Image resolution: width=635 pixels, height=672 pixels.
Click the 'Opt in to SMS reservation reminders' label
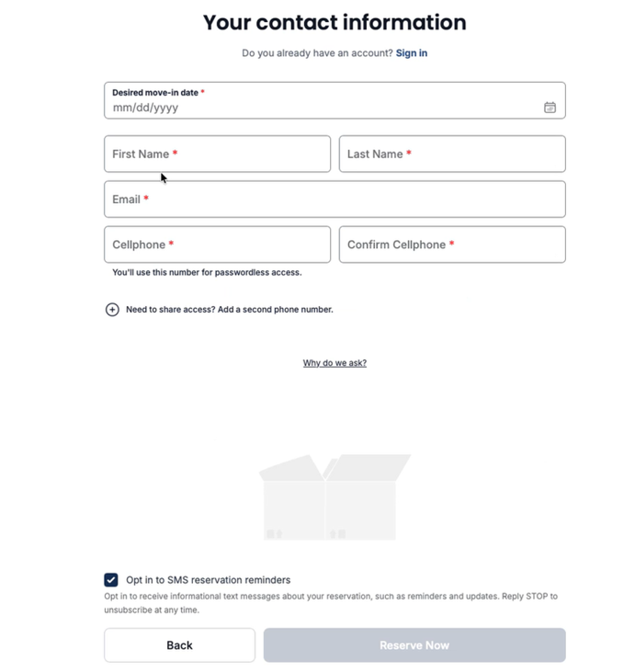209,580
